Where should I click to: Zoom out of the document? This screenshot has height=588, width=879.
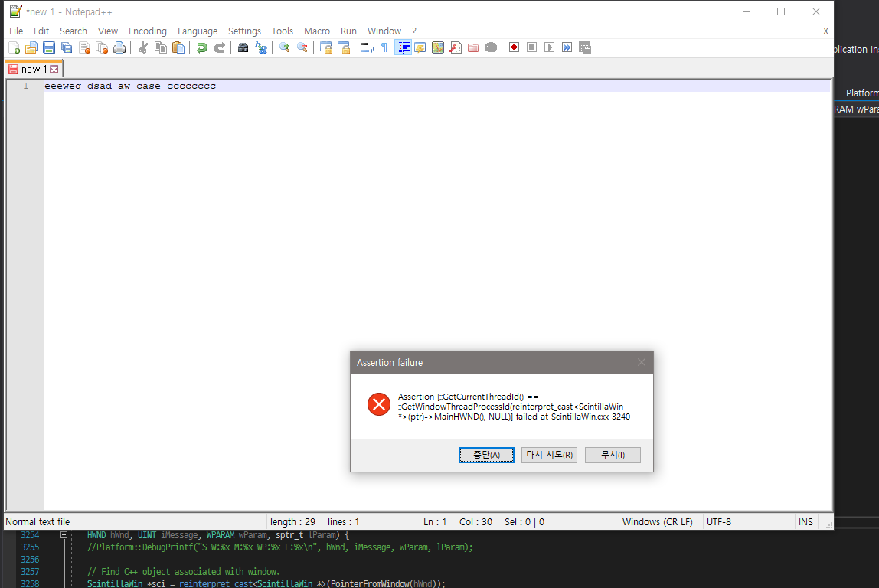click(x=302, y=47)
